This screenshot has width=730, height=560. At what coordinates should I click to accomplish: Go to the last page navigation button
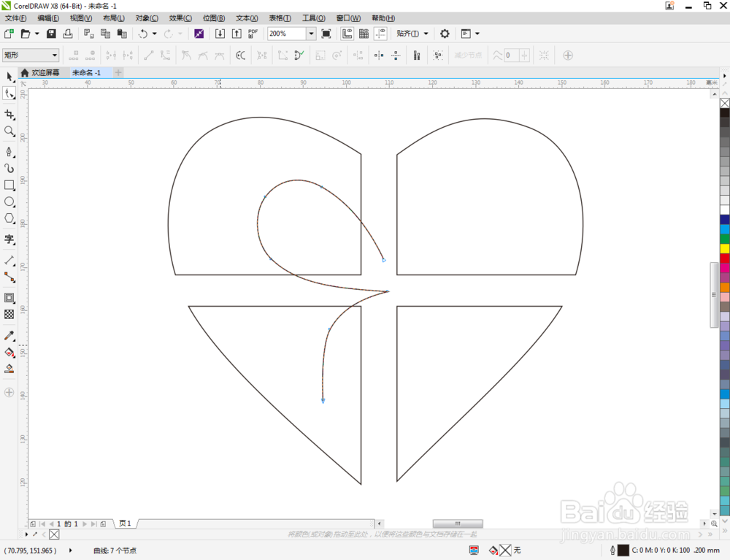coord(93,523)
